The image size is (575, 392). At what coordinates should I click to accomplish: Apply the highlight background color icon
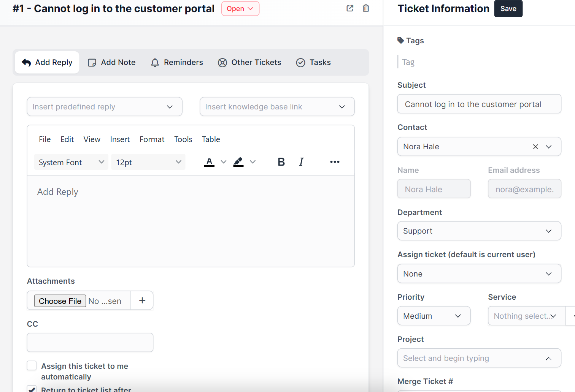238,162
